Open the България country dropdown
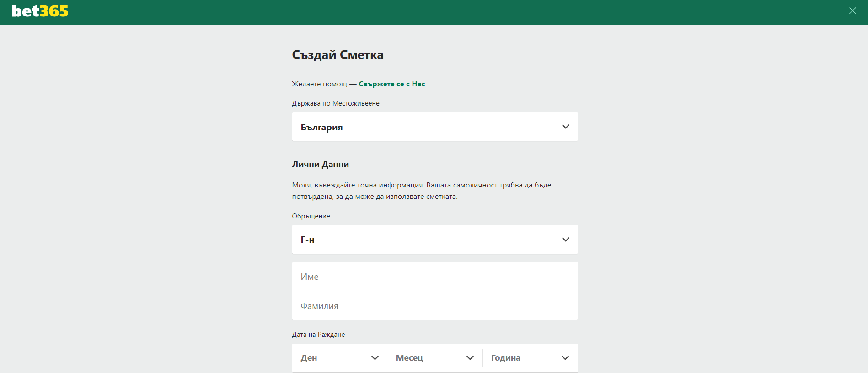The height and width of the screenshot is (373, 868). pos(435,127)
